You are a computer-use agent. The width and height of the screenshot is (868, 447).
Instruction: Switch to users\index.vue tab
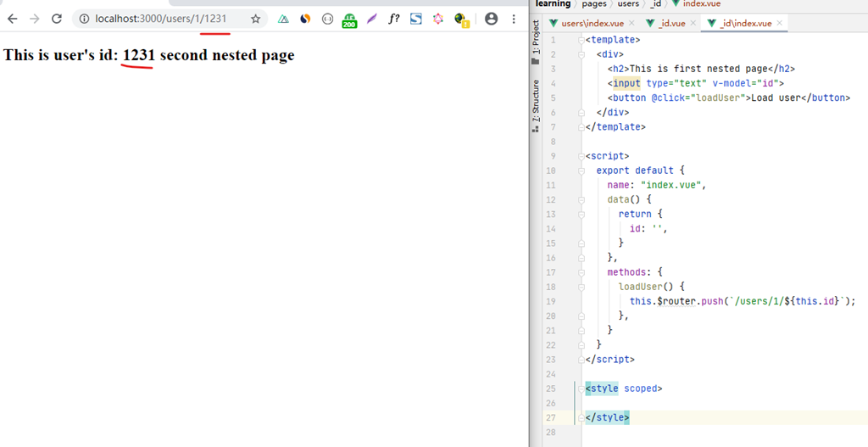[x=593, y=23]
